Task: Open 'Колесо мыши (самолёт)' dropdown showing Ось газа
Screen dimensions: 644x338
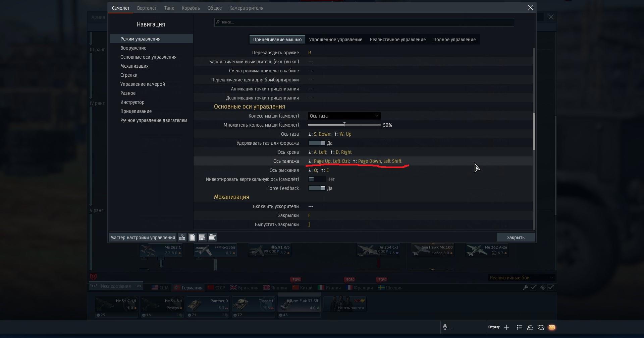Action: [x=344, y=116]
